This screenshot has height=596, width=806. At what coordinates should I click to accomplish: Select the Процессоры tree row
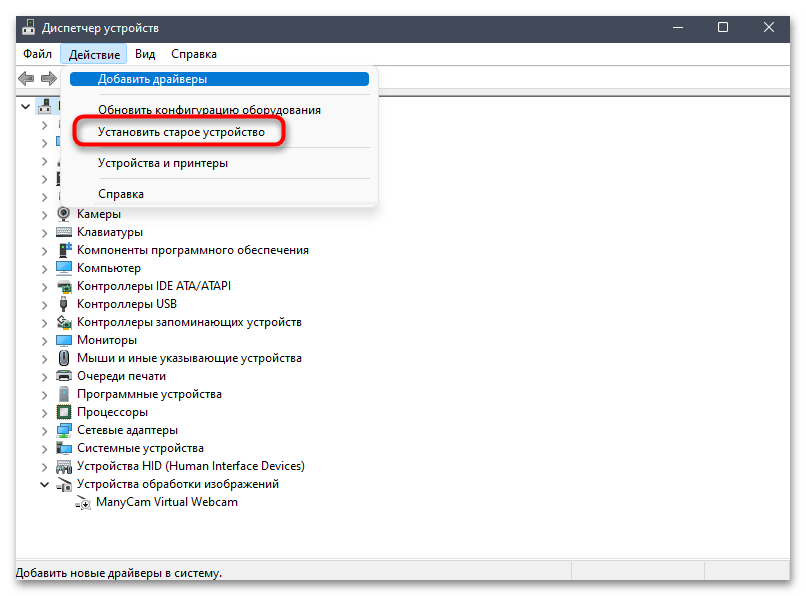click(112, 412)
